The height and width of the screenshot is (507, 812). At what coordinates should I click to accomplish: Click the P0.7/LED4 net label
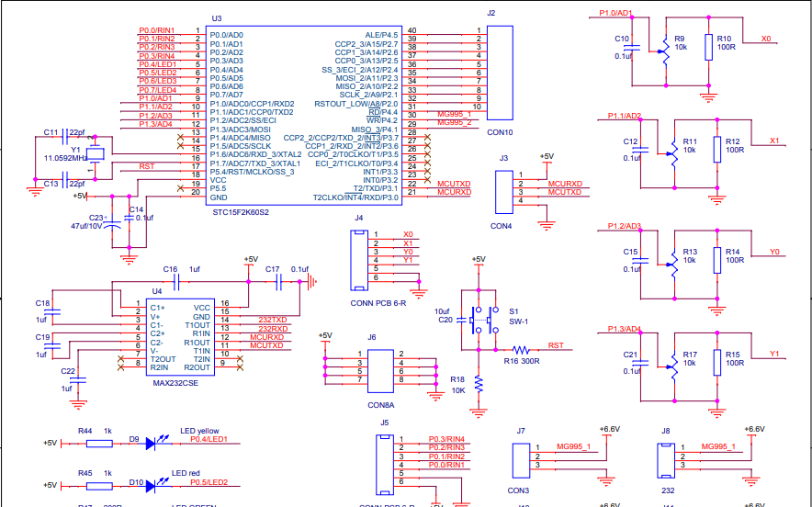[158, 90]
